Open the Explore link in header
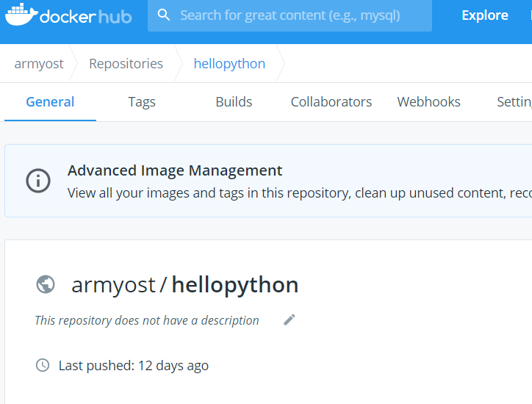The width and height of the screenshot is (532, 404). pos(485,15)
